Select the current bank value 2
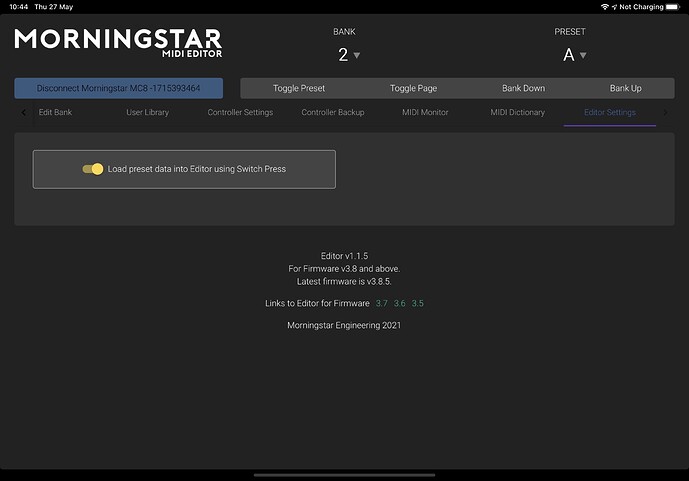689x481 pixels. 343,55
